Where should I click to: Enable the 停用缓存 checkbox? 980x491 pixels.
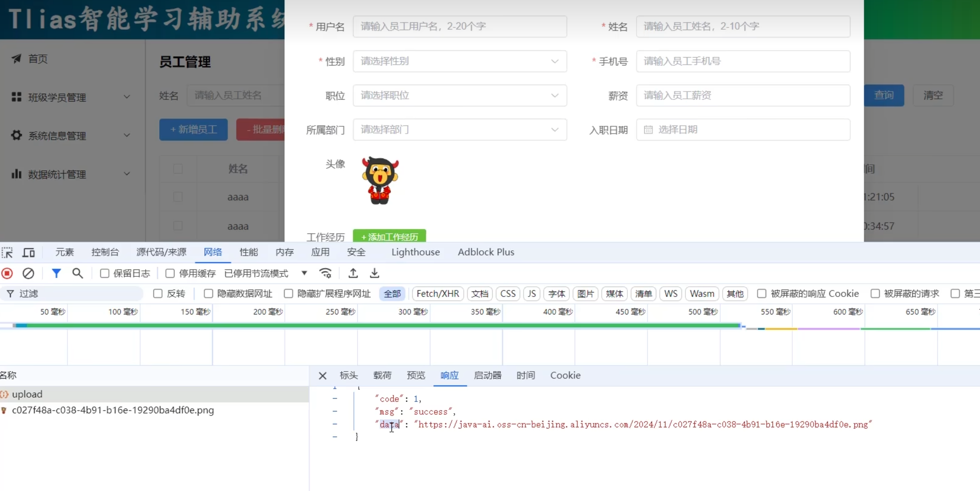170,274
